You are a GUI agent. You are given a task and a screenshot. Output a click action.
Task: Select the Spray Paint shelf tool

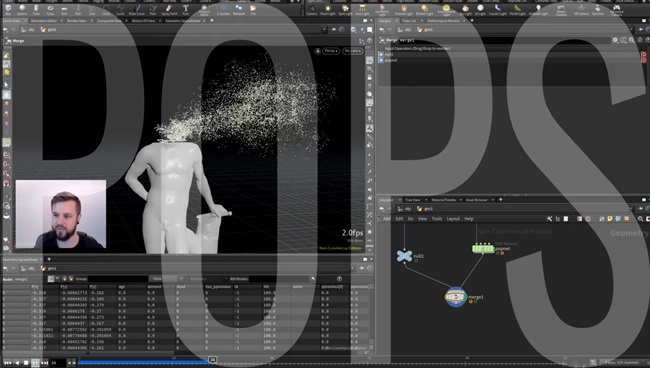coord(169,9)
